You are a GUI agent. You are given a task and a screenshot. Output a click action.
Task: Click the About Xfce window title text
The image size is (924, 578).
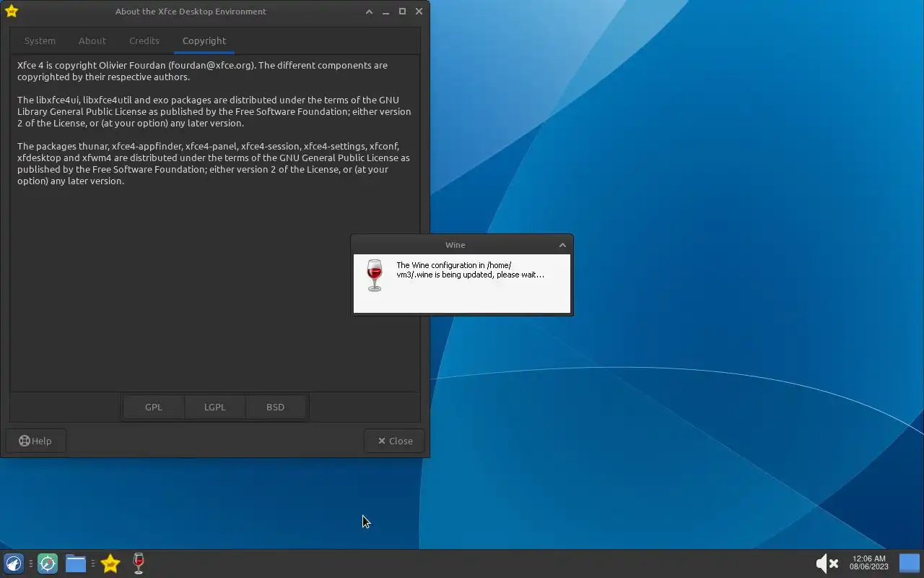tap(191, 11)
